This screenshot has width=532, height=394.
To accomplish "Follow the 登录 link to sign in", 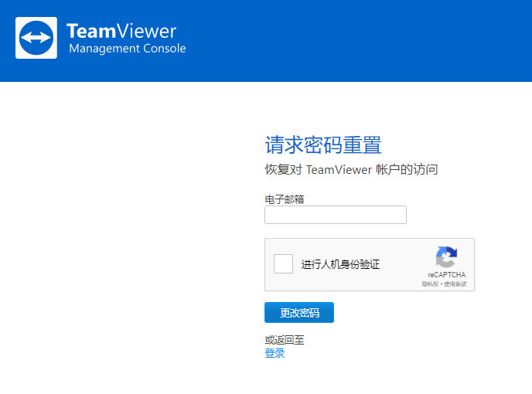I will (275, 353).
